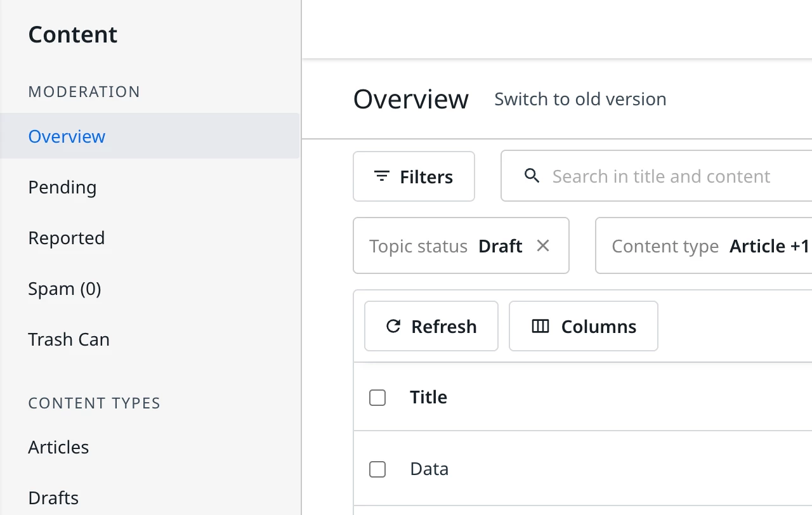
Task: Toggle the select-all checkbox beside Title
Action: coord(377,398)
